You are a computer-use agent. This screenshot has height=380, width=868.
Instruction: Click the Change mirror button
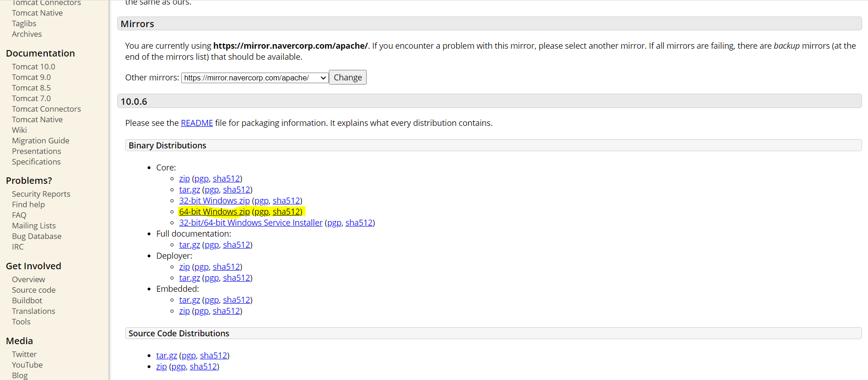[348, 78]
